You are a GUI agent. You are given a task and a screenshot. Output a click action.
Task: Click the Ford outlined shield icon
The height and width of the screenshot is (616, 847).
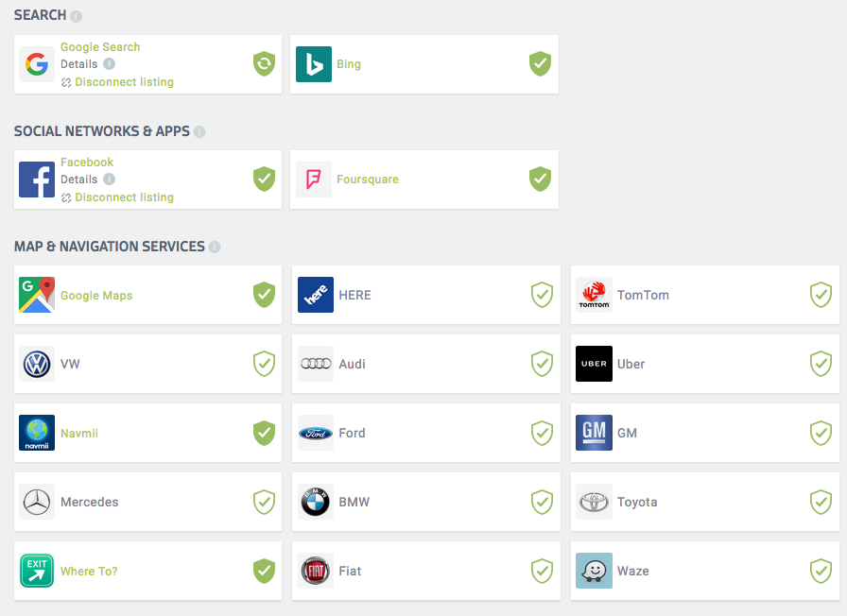[x=542, y=433]
